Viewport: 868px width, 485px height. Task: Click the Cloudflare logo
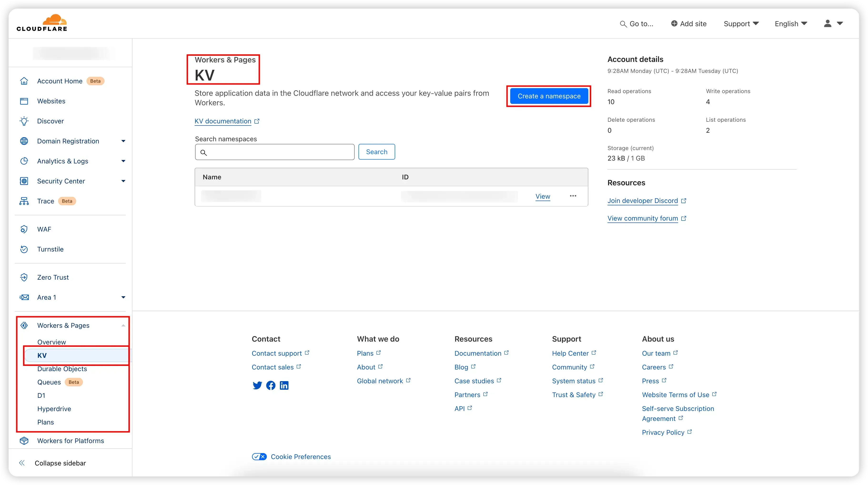[x=42, y=23]
